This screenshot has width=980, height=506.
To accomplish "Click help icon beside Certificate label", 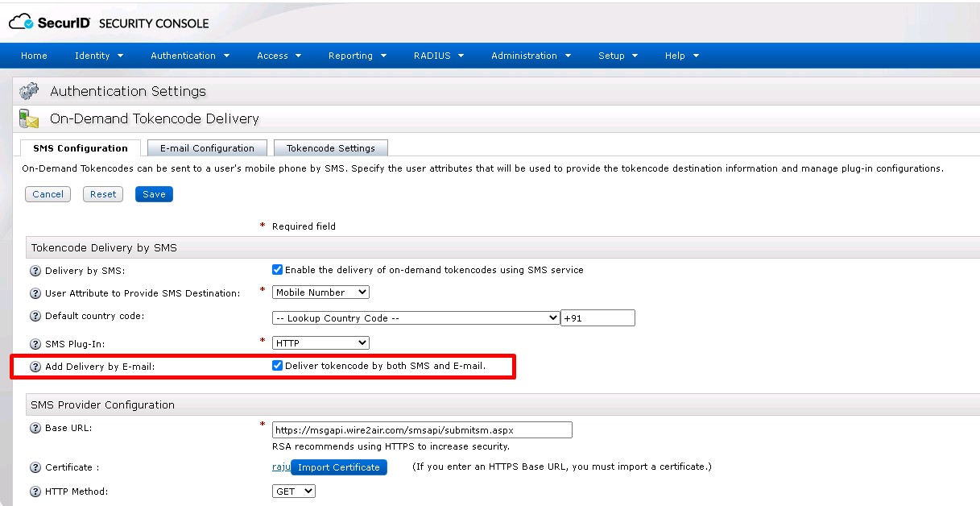I will pyautogui.click(x=35, y=467).
